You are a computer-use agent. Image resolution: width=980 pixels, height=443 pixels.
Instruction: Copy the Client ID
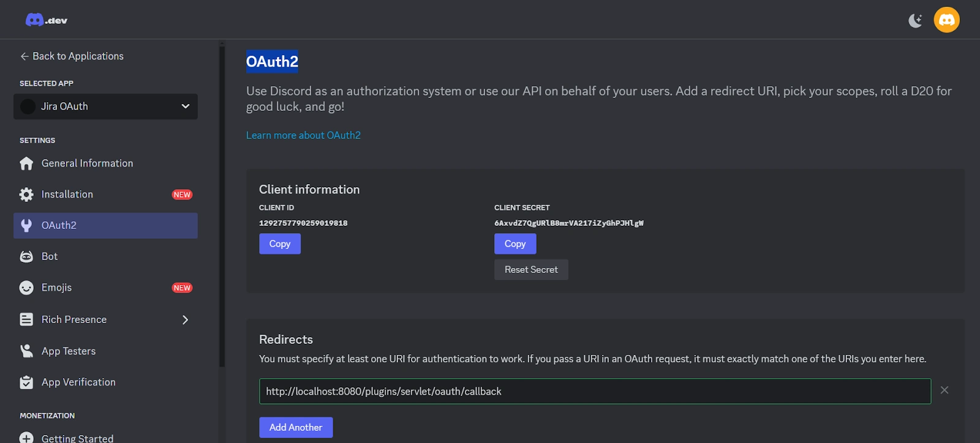click(x=280, y=244)
